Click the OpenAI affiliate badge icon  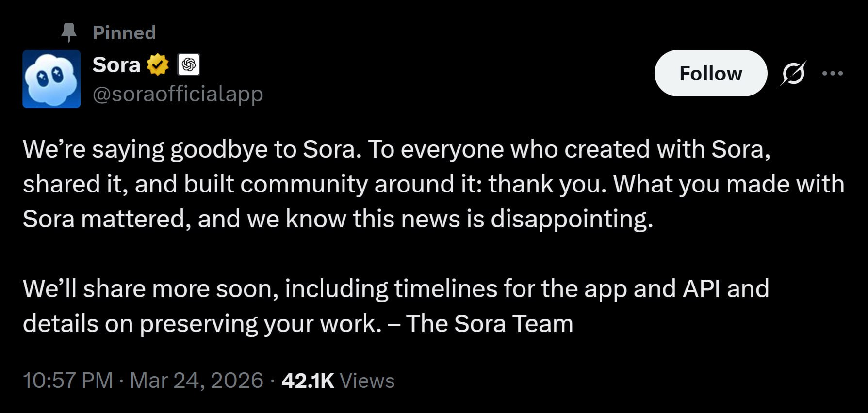pos(189,64)
